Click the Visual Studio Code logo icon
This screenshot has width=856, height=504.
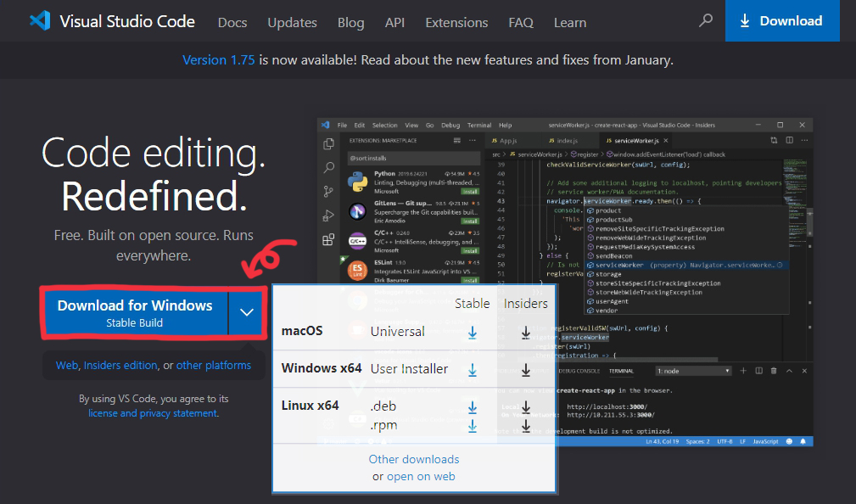[x=40, y=20]
